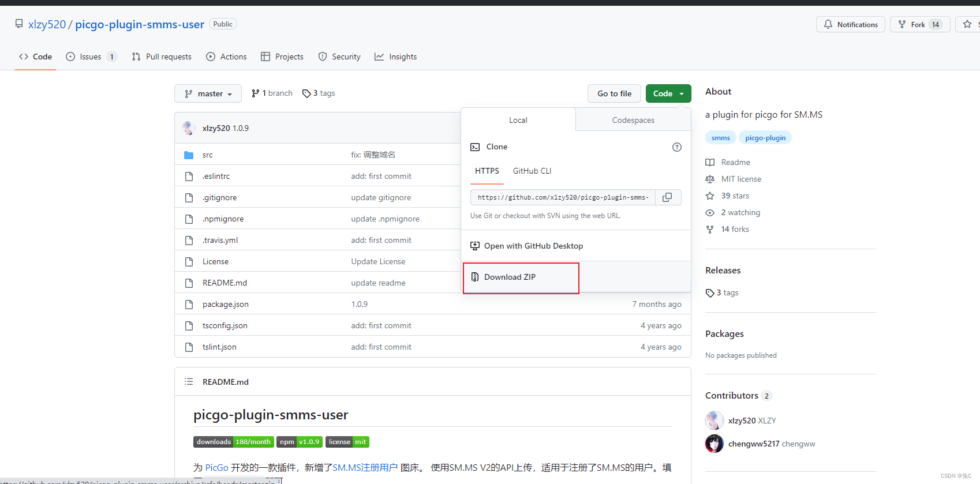Open the Insights tab
This screenshot has width=980, height=484.
(x=395, y=57)
